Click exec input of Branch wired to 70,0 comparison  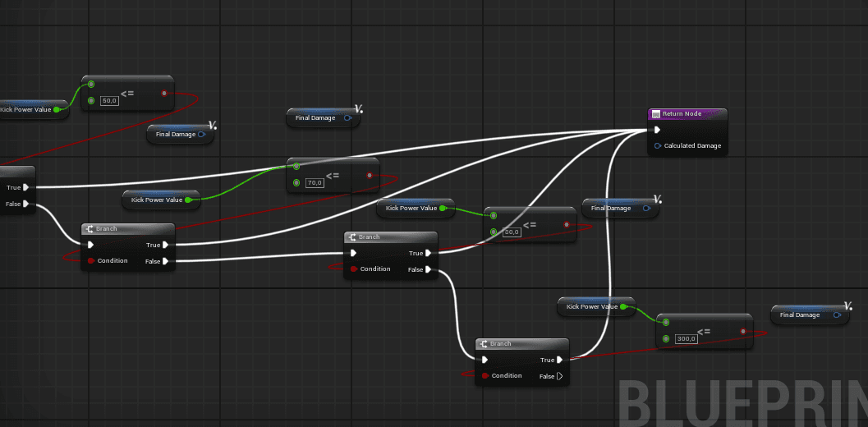[x=90, y=245]
